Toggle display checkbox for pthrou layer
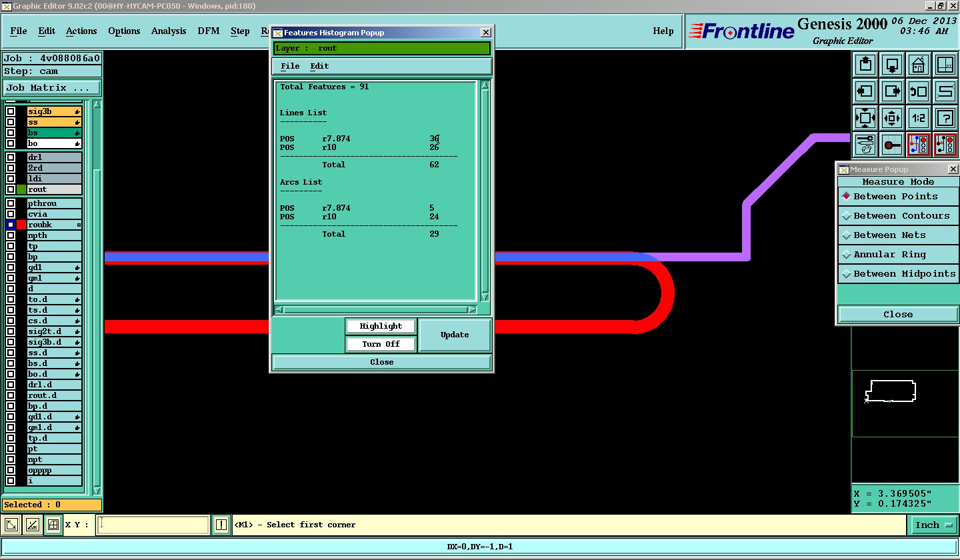The height and width of the screenshot is (560, 960). [x=11, y=203]
